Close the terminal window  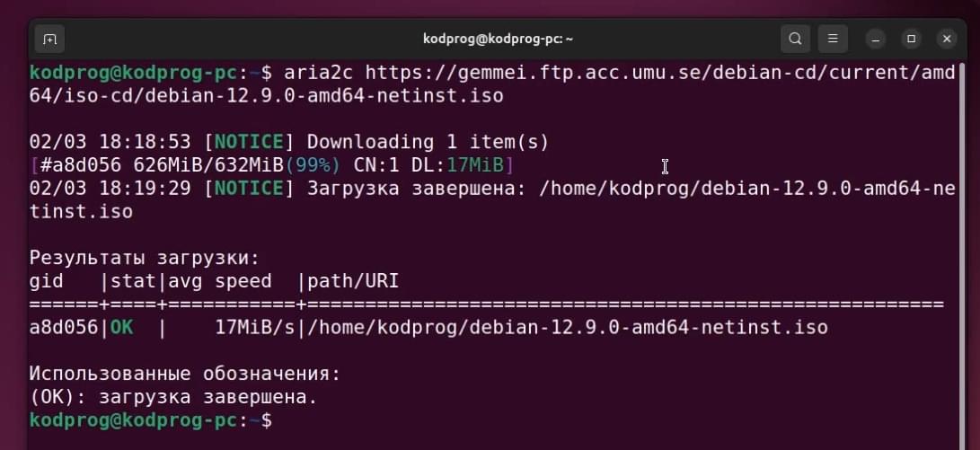(x=947, y=40)
